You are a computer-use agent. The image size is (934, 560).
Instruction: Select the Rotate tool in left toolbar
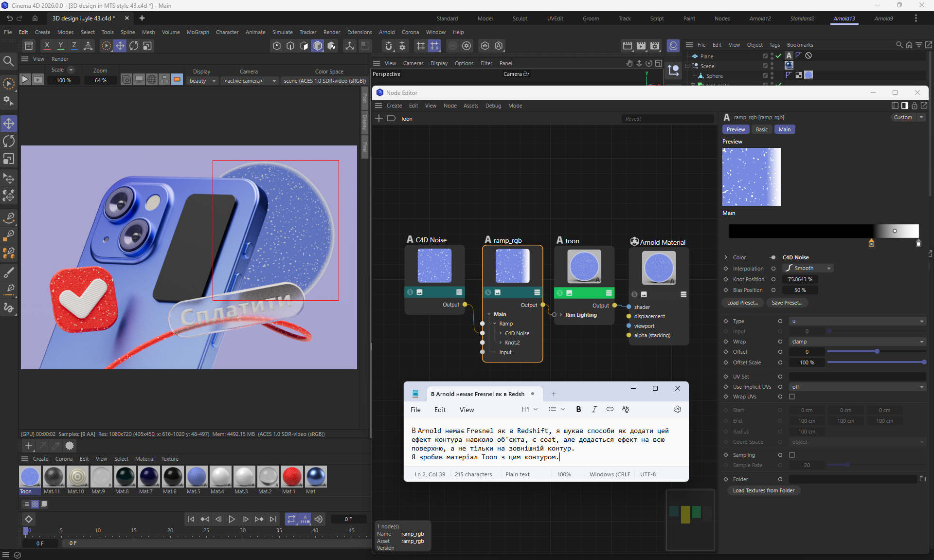pyautogui.click(x=9, y=141)
